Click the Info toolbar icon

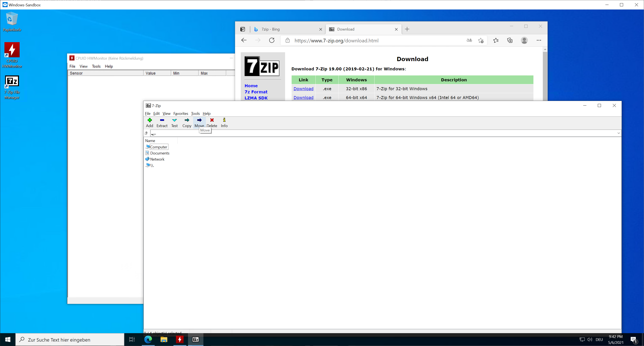click(224, 122)
